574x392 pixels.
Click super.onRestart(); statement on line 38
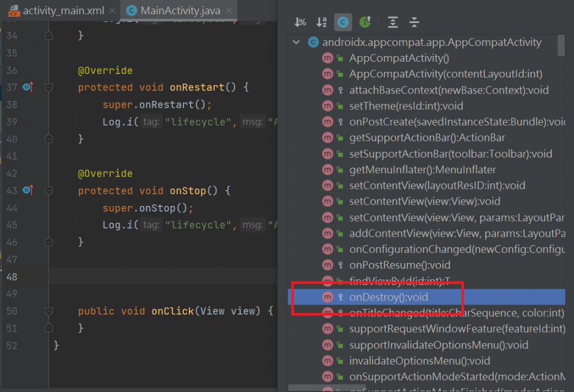tap(157, 105)
